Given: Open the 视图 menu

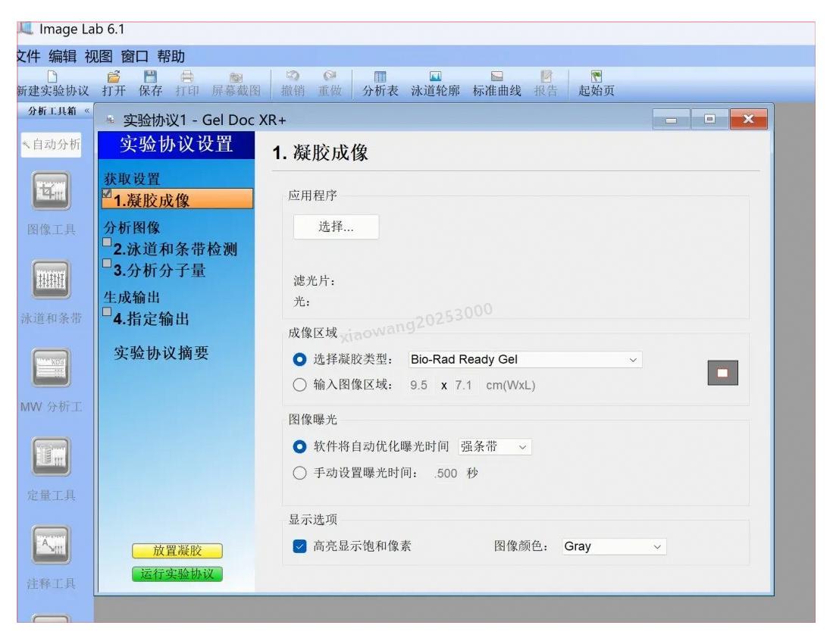Looking at the screenshot, I should click(99, 56).
